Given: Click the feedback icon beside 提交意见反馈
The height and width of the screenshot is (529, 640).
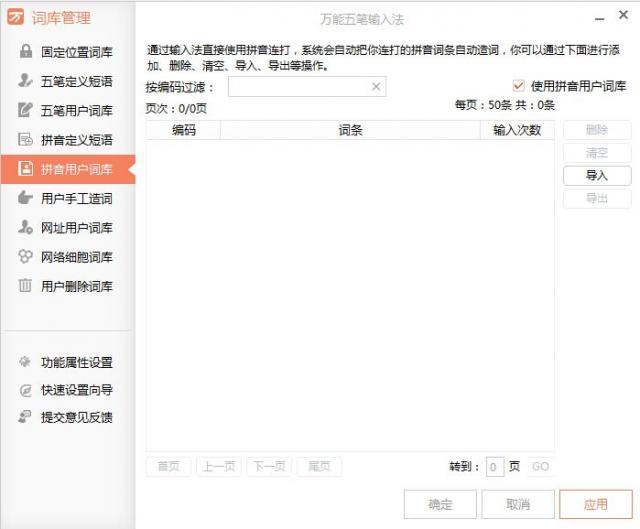Looking at the screenshot, I should tap(25, 417).
